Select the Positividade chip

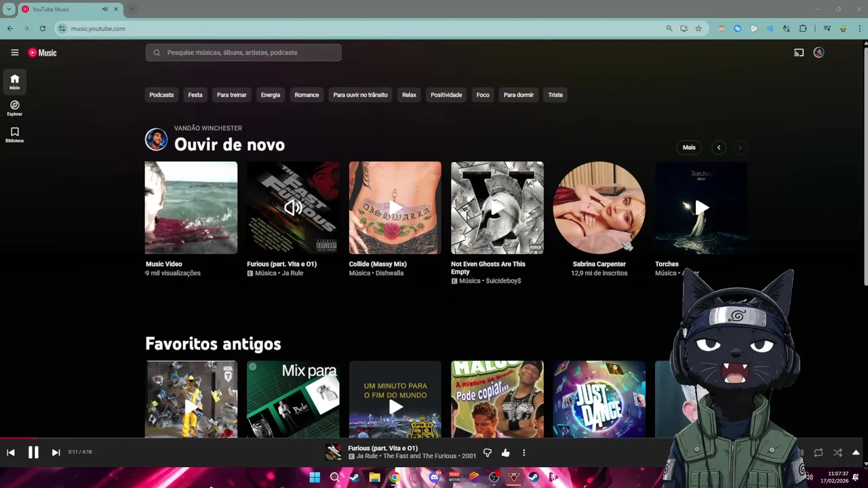(x=446, y=95)
